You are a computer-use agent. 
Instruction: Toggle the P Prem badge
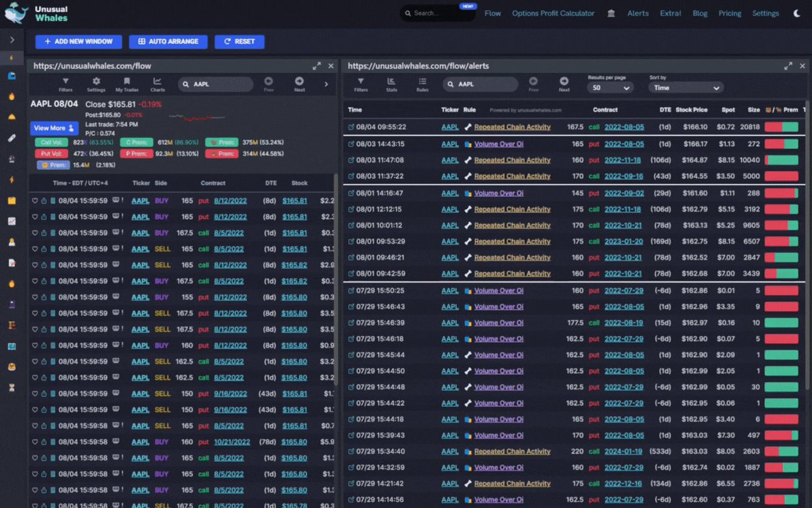click(x=136, y=154)
